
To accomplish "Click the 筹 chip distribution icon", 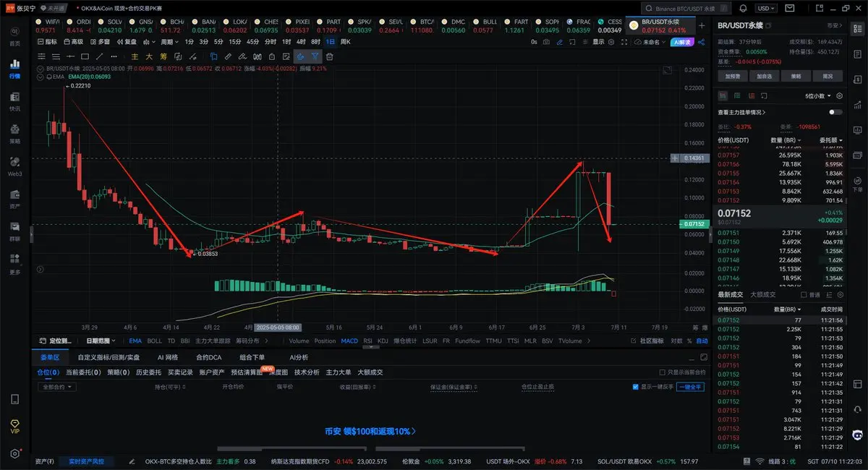I will 163,56.
